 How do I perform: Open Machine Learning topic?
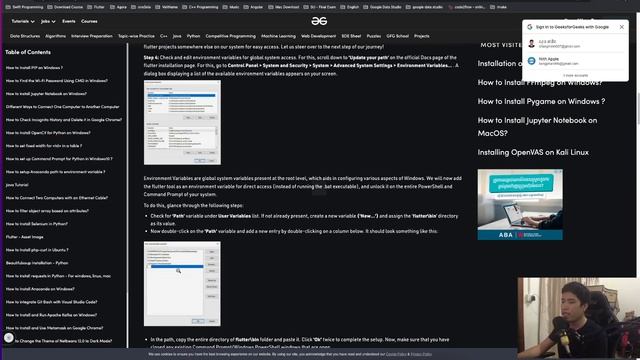tap(278, 36)
